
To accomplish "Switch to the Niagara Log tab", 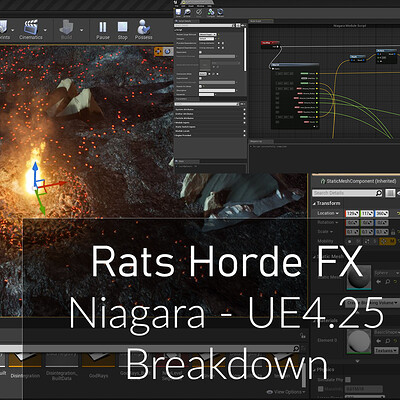I will [262, 142].
